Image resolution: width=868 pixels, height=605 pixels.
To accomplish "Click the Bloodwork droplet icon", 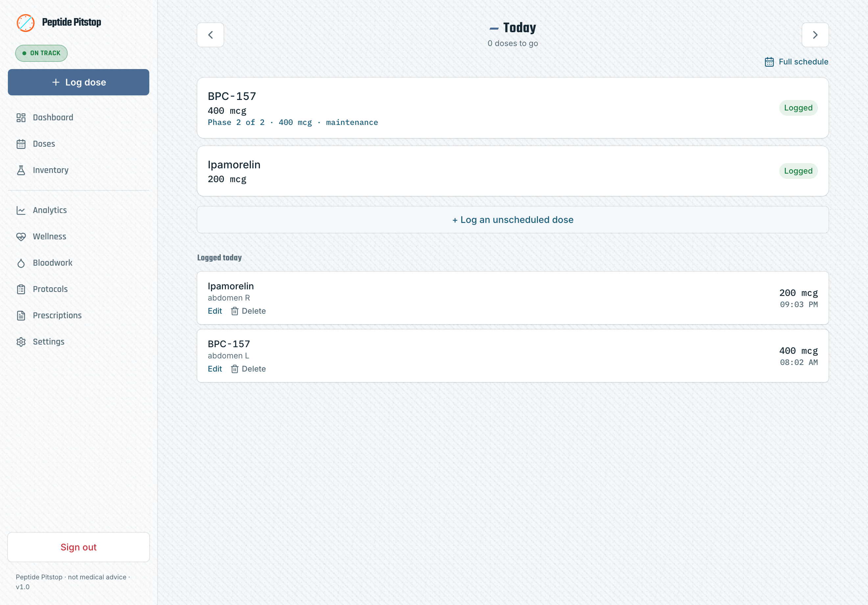I will 21,263.
